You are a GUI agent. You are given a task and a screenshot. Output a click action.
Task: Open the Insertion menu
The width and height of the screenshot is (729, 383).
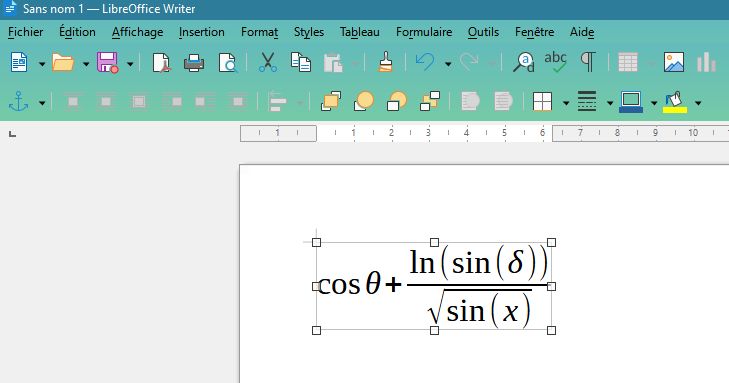(202, 32)
